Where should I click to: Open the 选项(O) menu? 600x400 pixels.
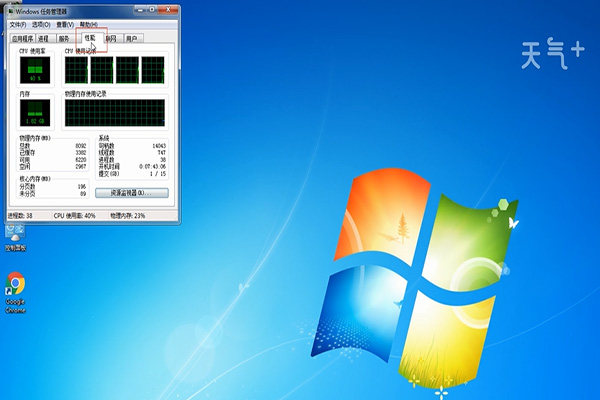coord(41,25)
